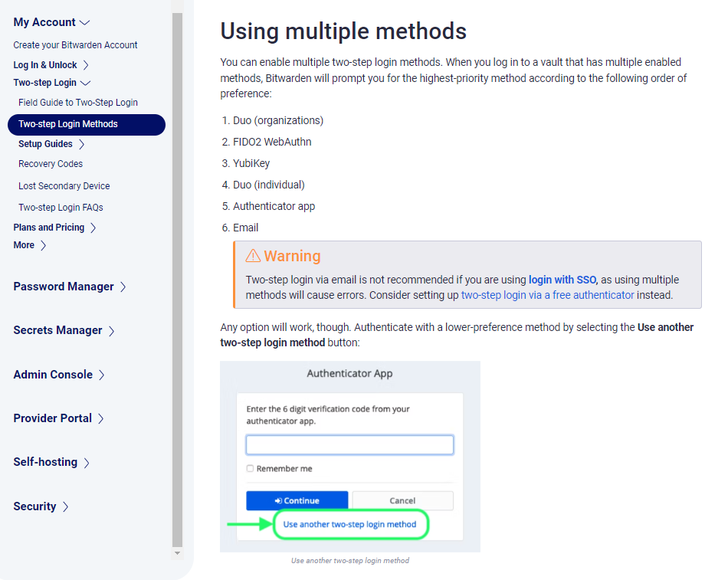
Task: Collapse the My Account section chevron
Action: pos(84,22)
